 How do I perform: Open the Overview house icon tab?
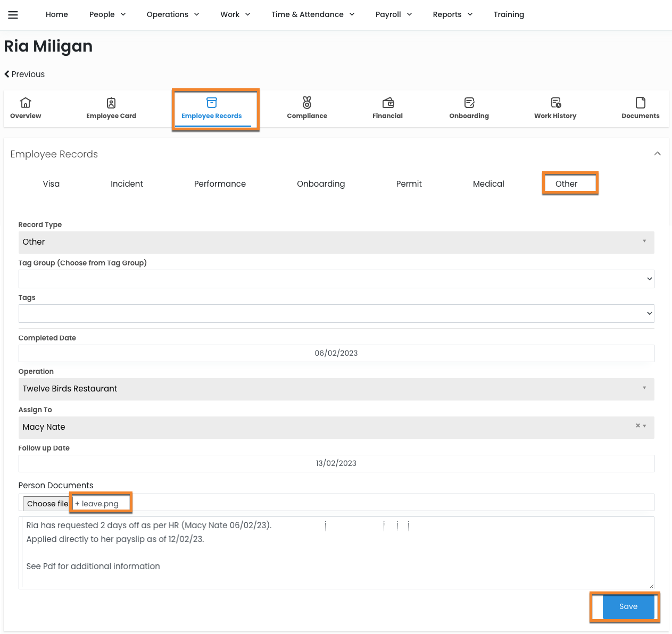26,103
